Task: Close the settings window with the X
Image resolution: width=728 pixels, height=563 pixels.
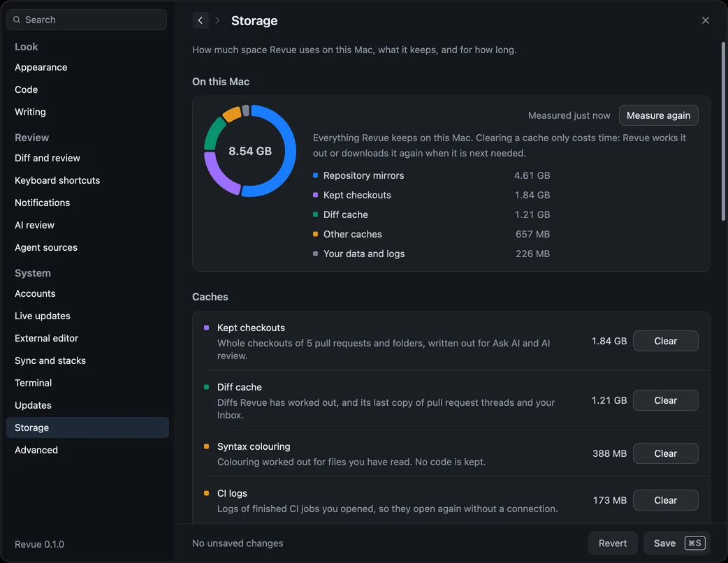Action: pos(705,20)
